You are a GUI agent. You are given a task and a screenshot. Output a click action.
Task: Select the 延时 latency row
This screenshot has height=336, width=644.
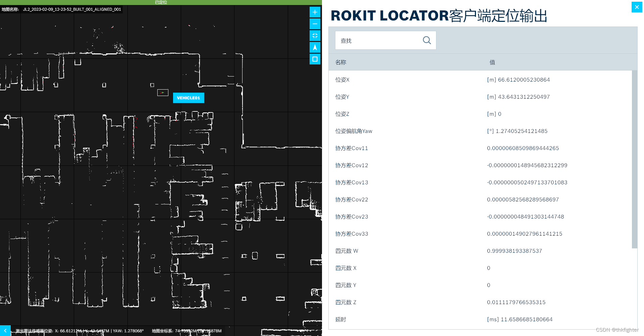coord(402,319)
